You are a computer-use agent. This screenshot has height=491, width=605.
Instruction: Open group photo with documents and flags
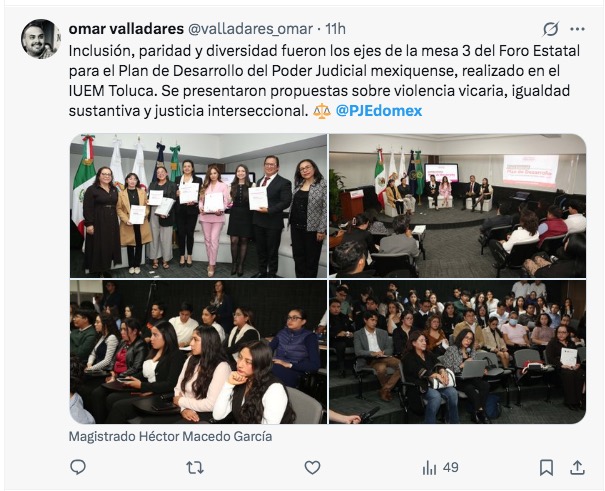(198, 206)
